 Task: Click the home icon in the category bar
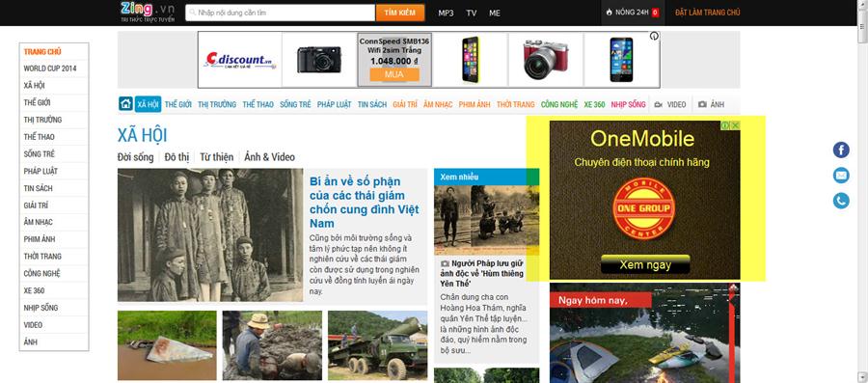[x=125, y=104]
